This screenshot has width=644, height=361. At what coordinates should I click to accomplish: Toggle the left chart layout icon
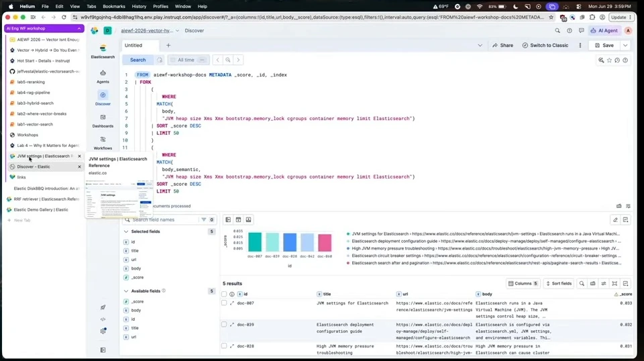click(228, 219)
